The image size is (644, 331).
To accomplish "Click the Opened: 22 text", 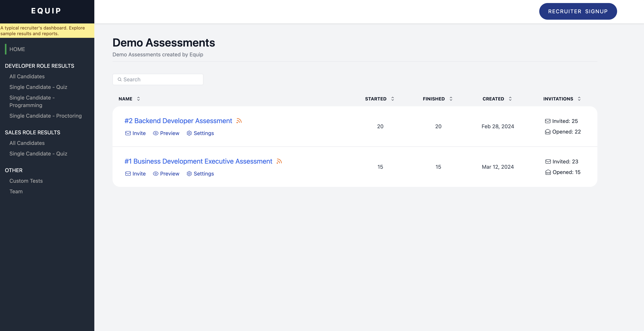I will click(567, 132).
